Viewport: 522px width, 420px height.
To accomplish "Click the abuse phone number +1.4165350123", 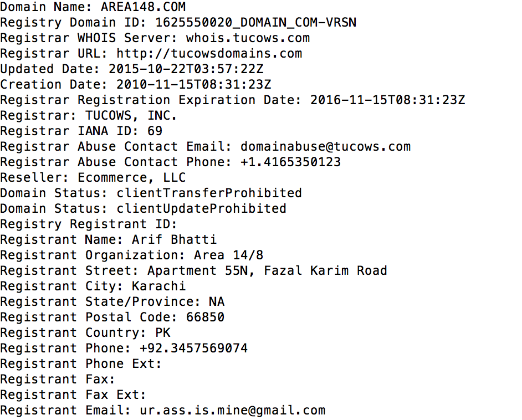I will [290, 162].
